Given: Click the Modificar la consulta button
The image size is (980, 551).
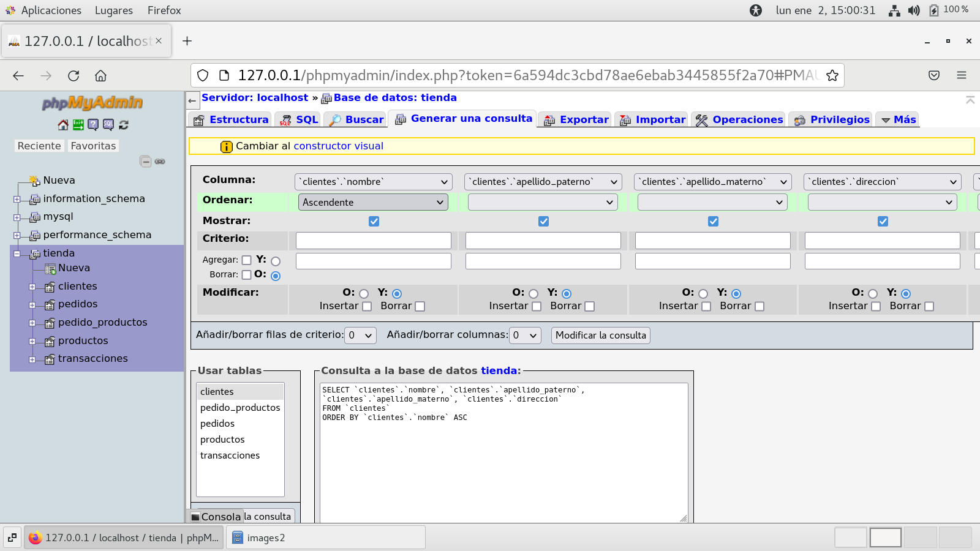Looking at the screenshot, I should (x=600, y=335).
